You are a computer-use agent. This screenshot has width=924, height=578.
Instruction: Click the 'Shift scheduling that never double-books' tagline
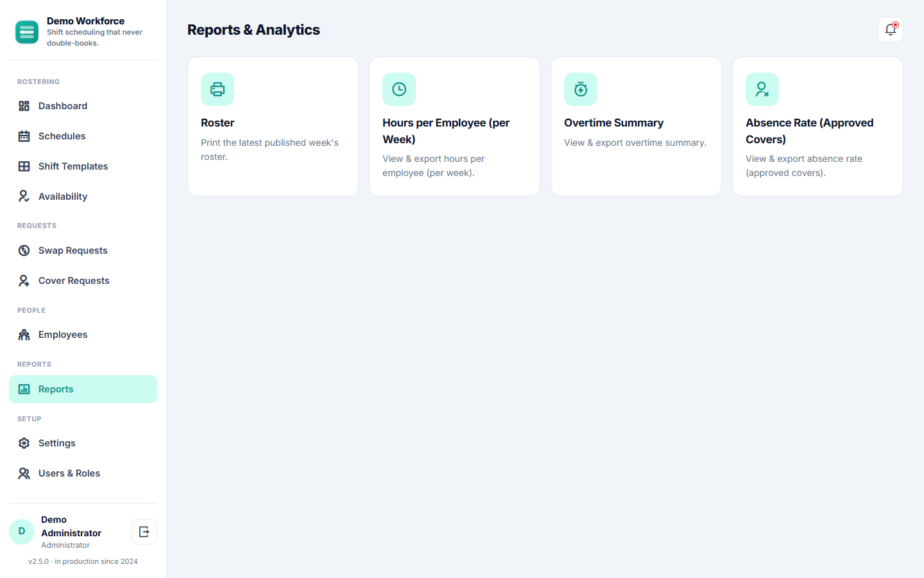point(94,38)
